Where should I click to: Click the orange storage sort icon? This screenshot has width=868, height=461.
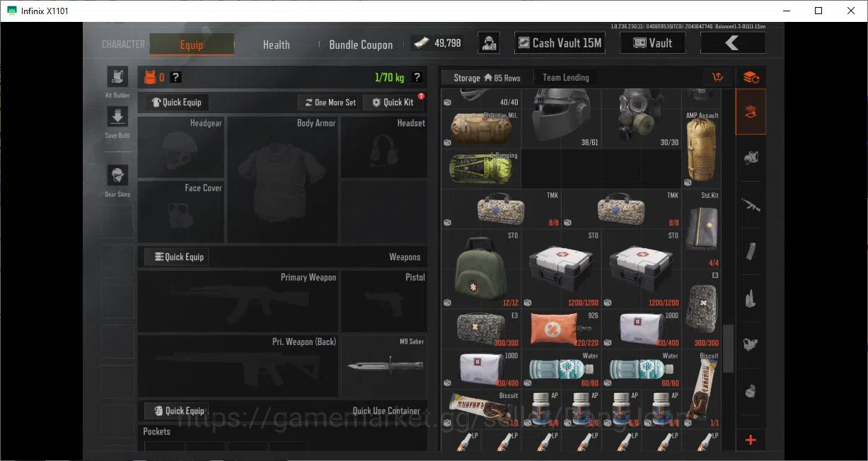tap(717, 78)
